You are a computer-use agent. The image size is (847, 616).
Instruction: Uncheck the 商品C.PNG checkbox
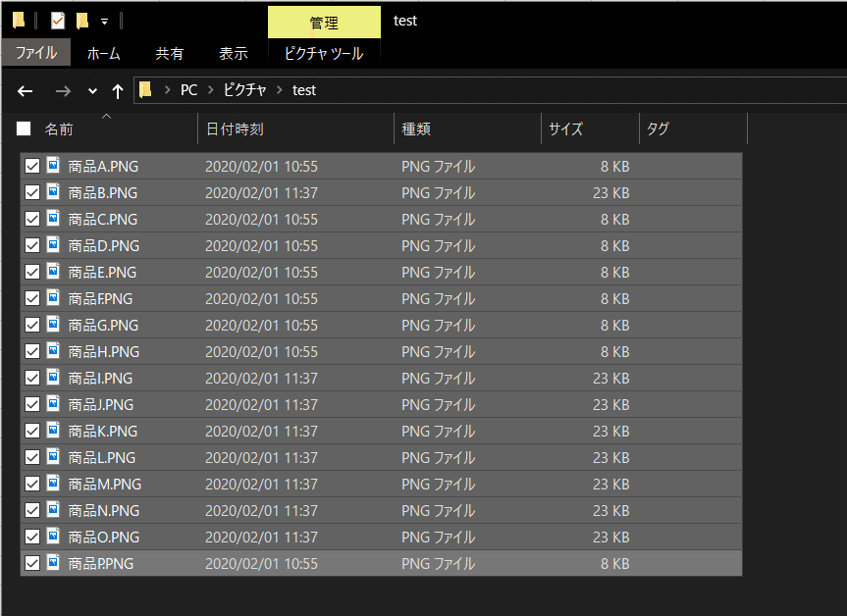click(x=32, y=219)
